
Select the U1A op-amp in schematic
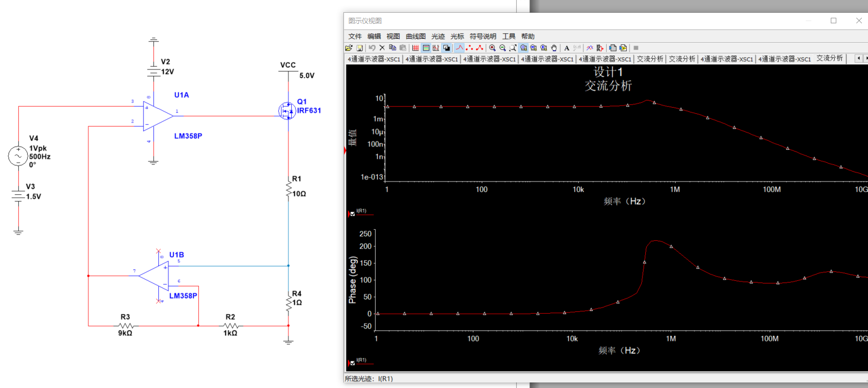pos(158,115)
